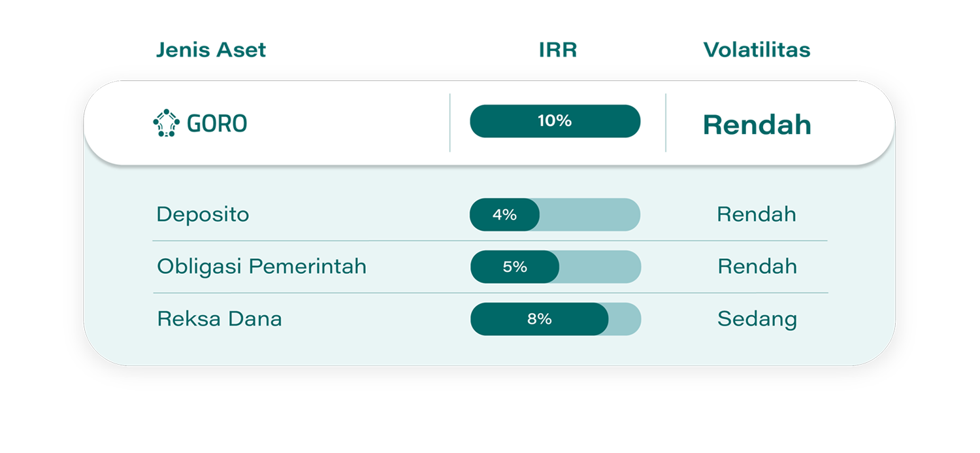Image resolution: width=980 pixels, height=453 pixels.
Task: Click the 10% return bar for GORO
Action: click(555, 121)
